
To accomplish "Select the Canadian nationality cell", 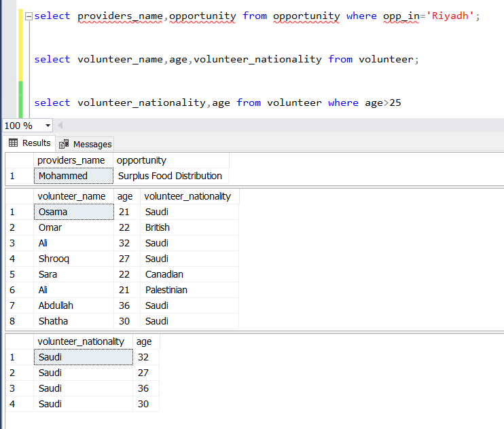I will point(190,274).
